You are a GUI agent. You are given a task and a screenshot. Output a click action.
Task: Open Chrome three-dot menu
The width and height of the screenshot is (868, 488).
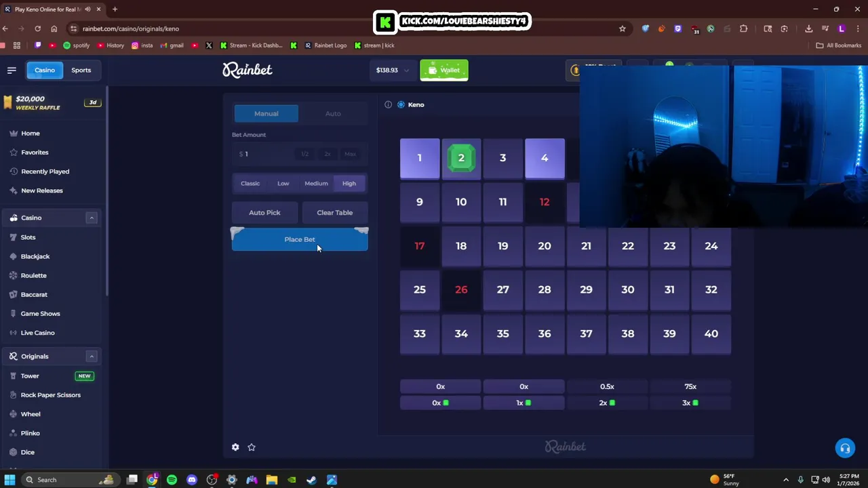857,28
